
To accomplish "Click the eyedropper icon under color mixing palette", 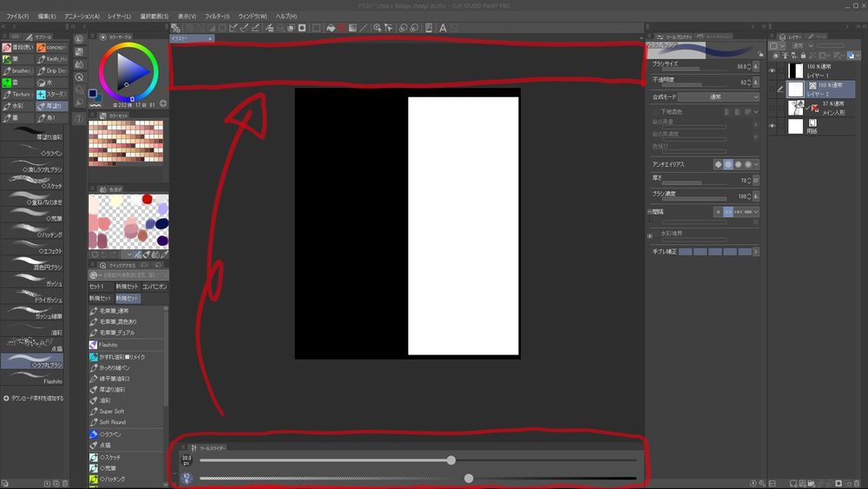I will coord(164,254).
